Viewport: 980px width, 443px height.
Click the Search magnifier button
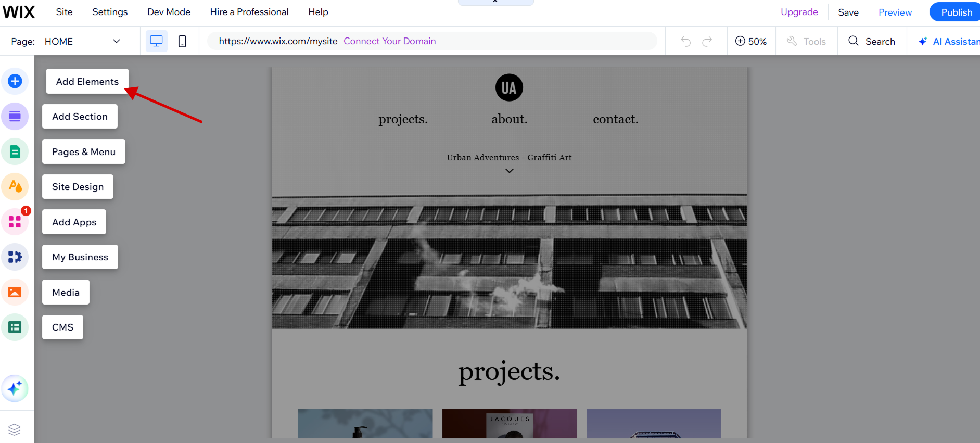872,41
